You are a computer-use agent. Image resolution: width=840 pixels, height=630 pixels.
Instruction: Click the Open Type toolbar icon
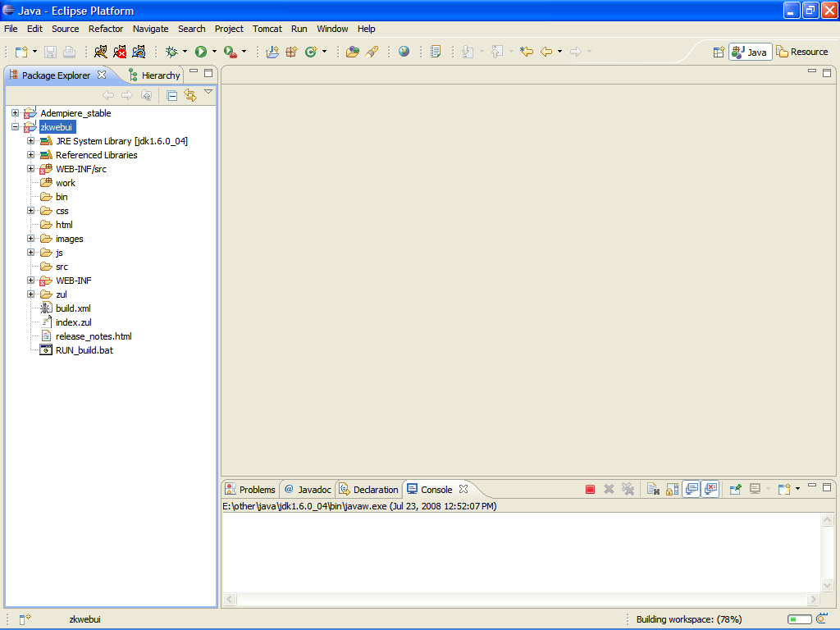click(353, 52)
